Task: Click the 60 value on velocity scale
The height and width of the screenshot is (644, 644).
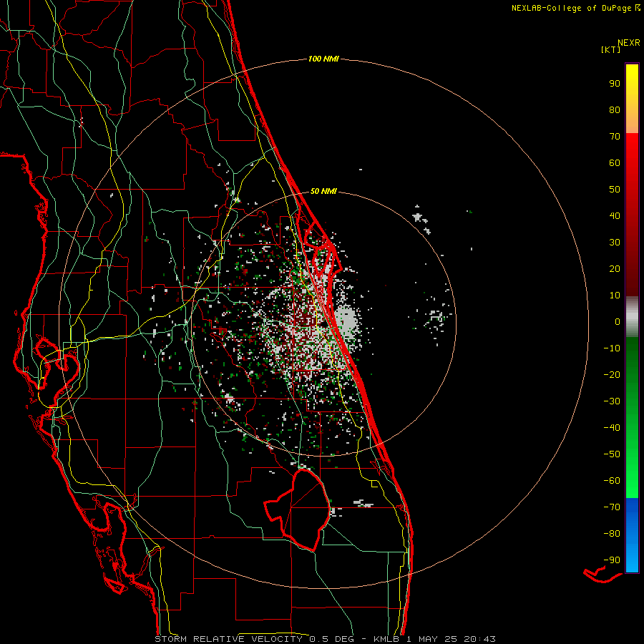Action: tap(615, 163)
